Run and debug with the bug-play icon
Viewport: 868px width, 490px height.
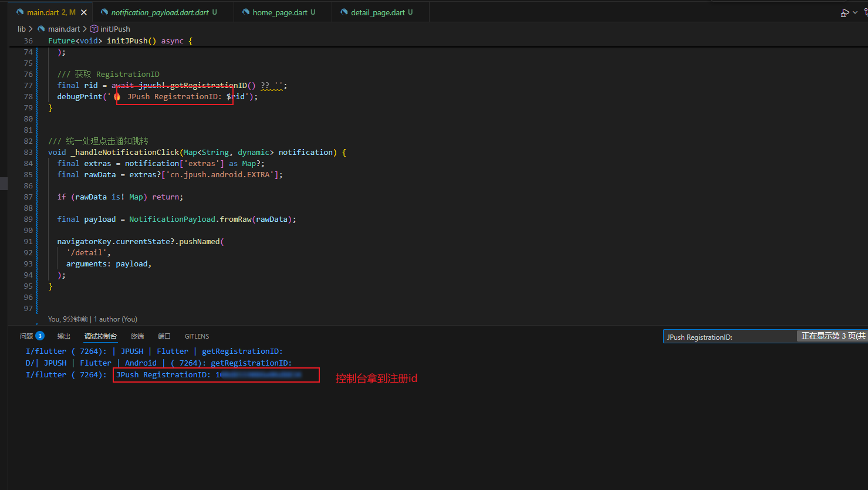[845, 12]
